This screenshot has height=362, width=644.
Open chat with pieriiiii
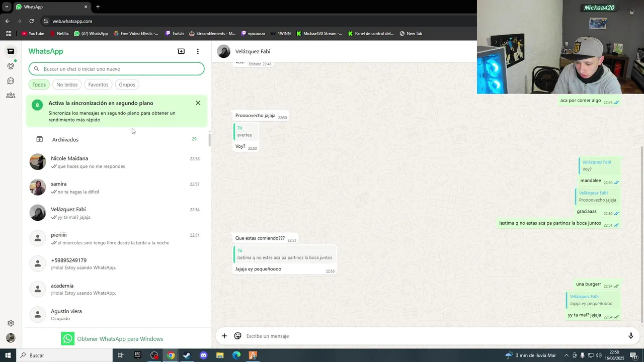tap(116, 238)
